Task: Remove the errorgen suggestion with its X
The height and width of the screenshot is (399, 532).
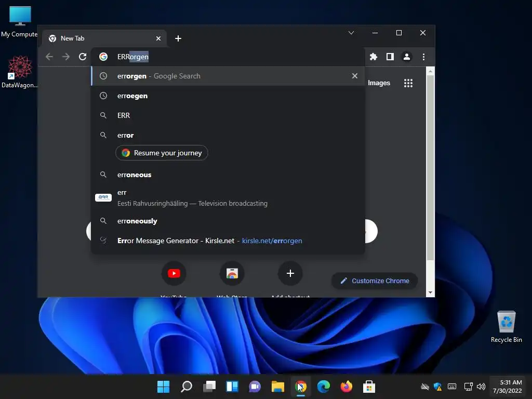Action: pos(354,76)
